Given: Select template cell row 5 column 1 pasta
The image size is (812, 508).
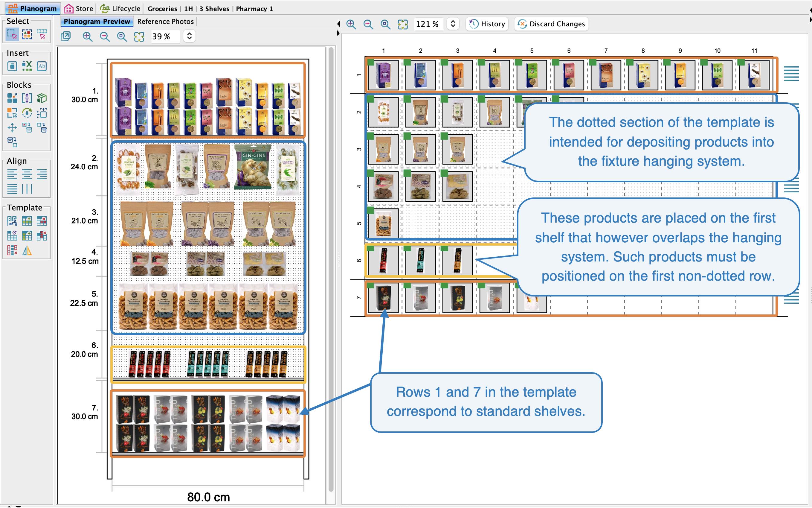Looking at the screenshot, I should [383, 223].
